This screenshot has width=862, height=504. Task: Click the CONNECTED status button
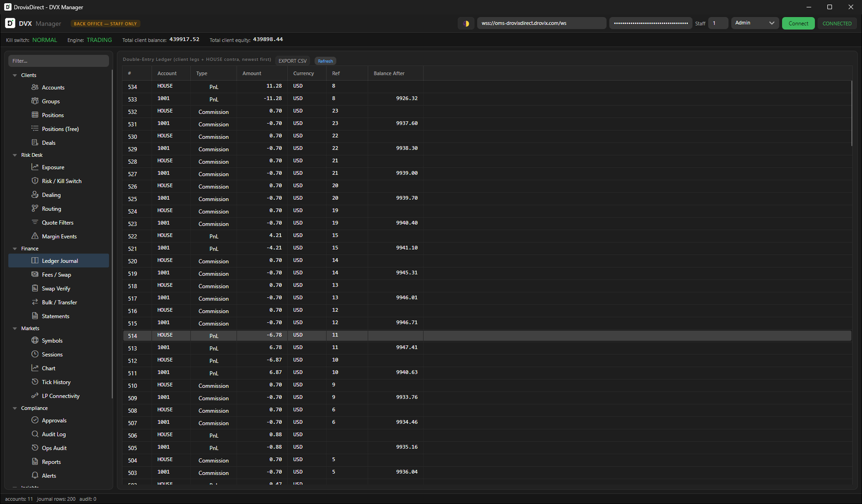click(837, 23)
